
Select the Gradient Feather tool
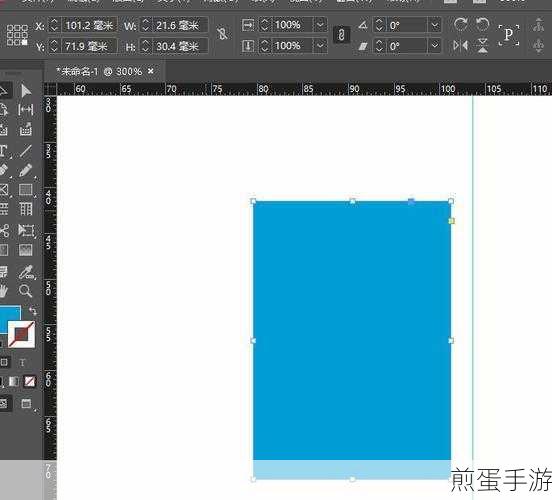click(26, 250)
